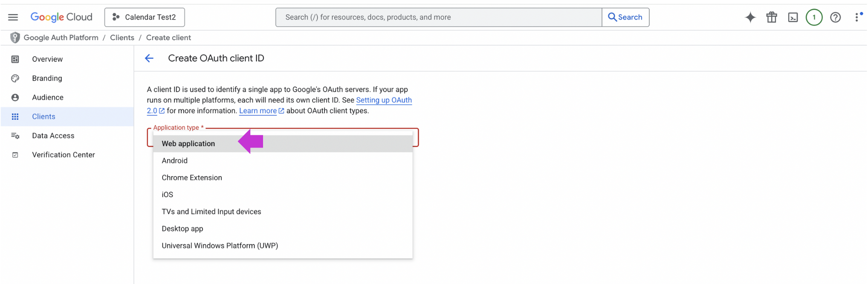
Task: Open Audience in the sidebar
Action: [x=67, y=97]
